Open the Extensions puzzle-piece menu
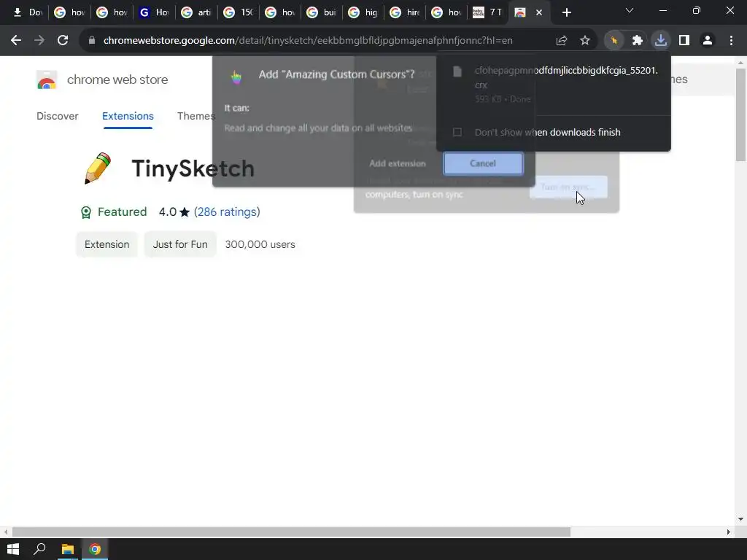This screenshot has width=747, height=560. pos(638,41)
